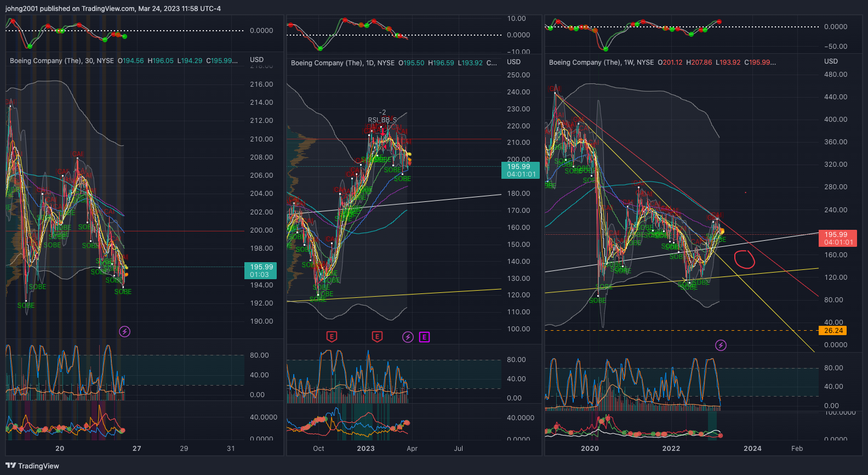Click the L193.92 low value on the daily chart
Viewport: 868px width, 475px height.
click(x=470, y=63)
